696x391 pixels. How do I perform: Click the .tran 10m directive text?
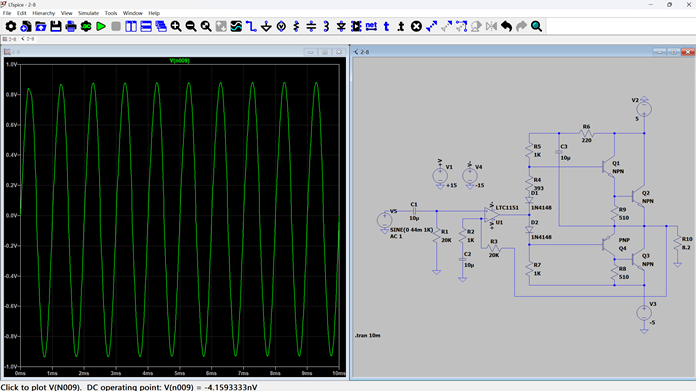click(x=368, y=336)
